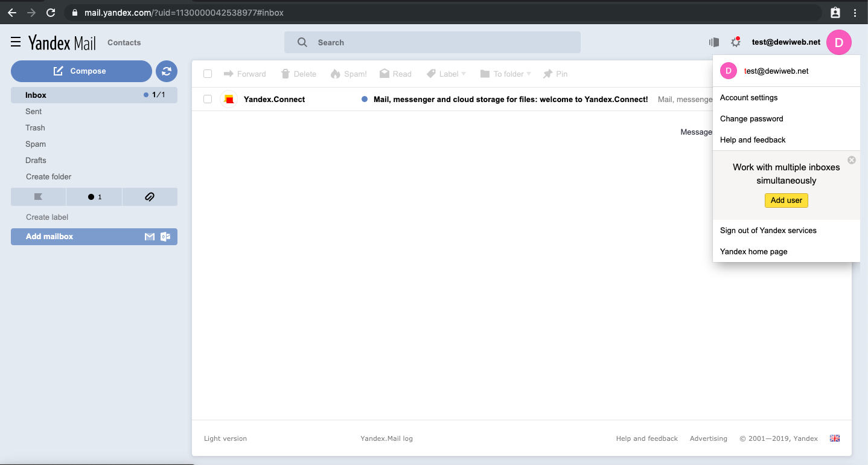Toggle the unread messages filter
Screen dimensions: 868x465
(x=94, y=197)
